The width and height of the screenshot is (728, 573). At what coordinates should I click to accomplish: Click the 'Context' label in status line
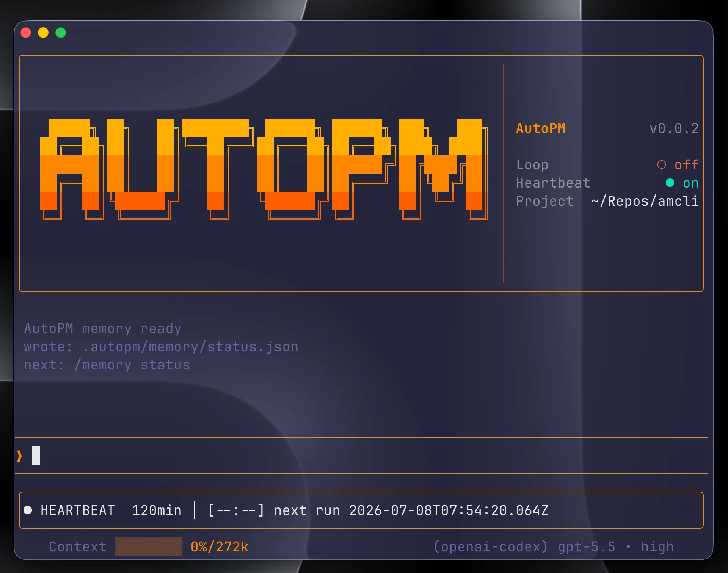point(78,547)
